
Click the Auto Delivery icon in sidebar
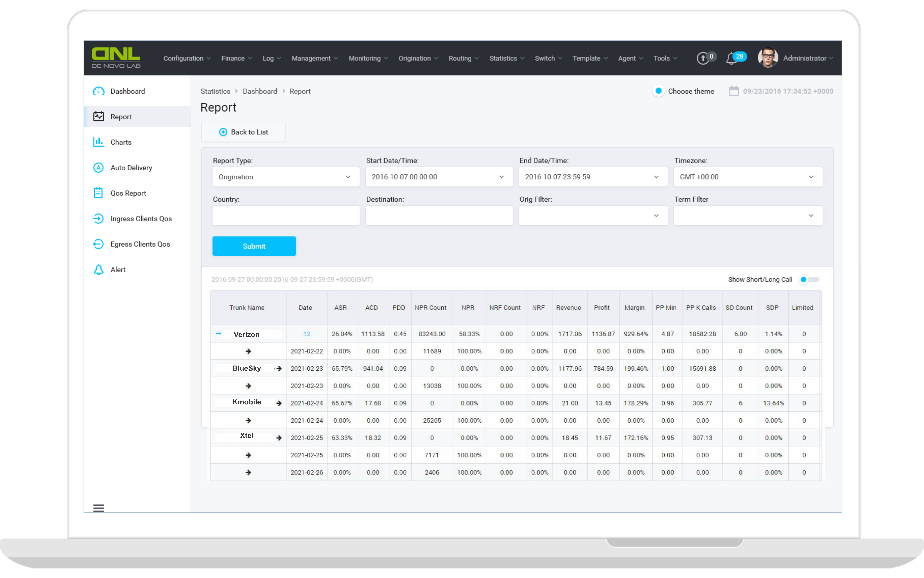[x=99, y=167]
